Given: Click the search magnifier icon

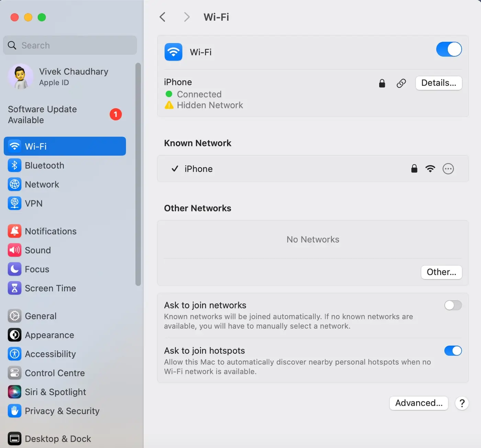Looking at the screenshot, I should [x=12, y=45].
